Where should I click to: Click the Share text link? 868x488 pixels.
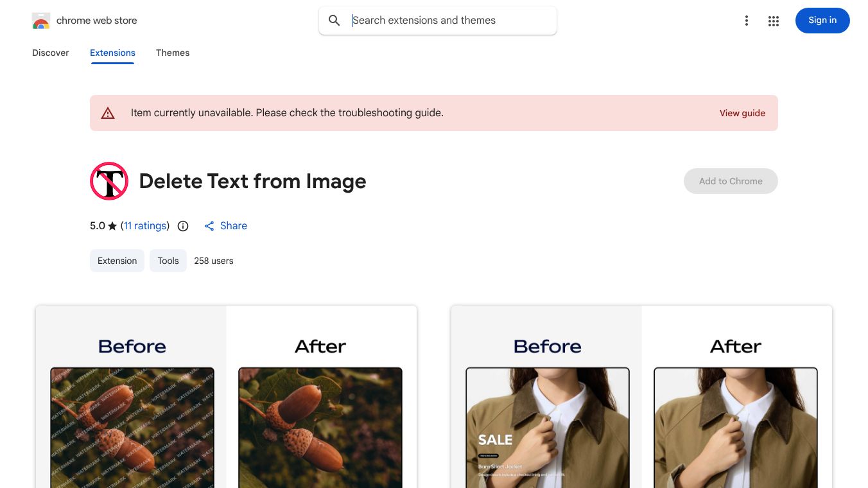coord(234,226)
